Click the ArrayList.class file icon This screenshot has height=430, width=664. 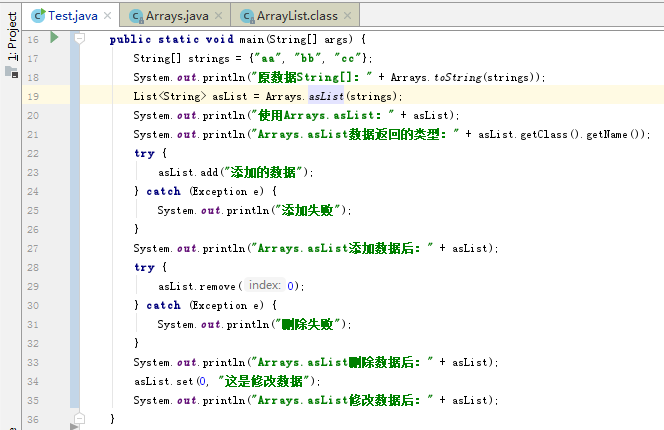247,16
